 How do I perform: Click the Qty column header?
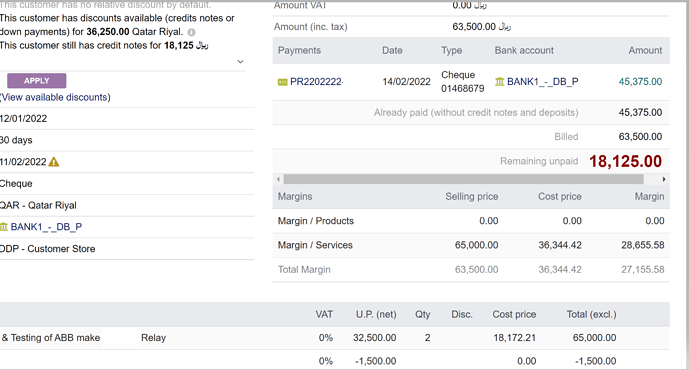pyautogui.click(x=423, y=315)
